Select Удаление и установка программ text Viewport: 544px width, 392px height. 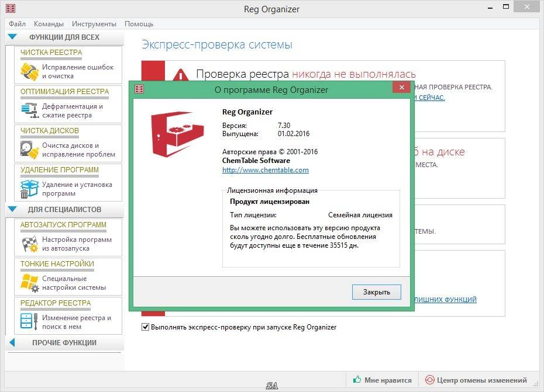(x=77, y=189)
